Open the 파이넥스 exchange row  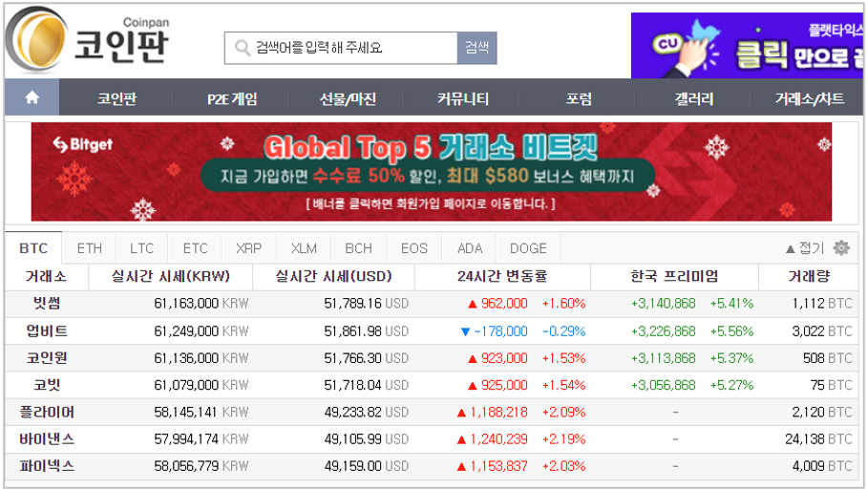[x=433, y=466]
